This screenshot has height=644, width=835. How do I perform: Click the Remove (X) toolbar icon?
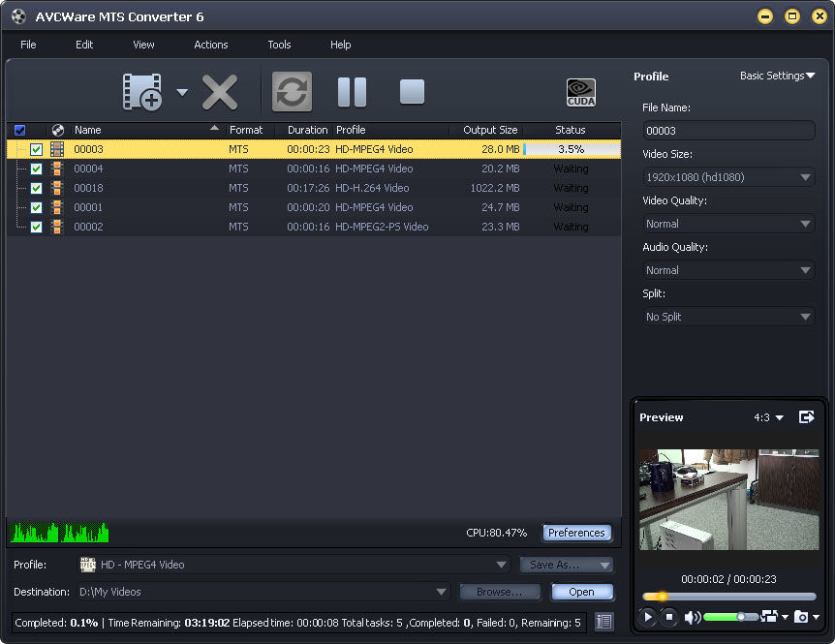(220, 92)
